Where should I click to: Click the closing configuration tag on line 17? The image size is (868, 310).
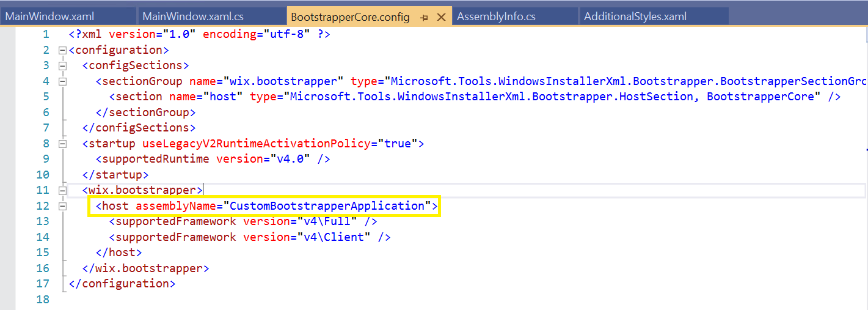122,284
